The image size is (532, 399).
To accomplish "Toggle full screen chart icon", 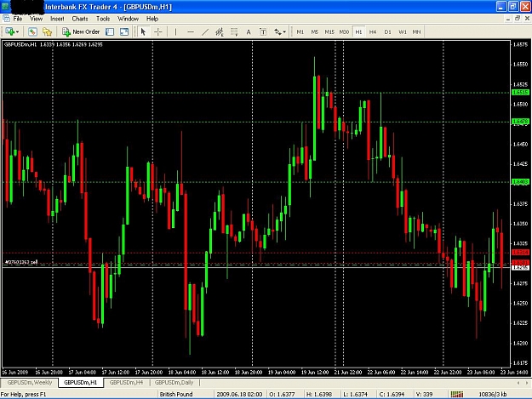I will click(124, 31).
